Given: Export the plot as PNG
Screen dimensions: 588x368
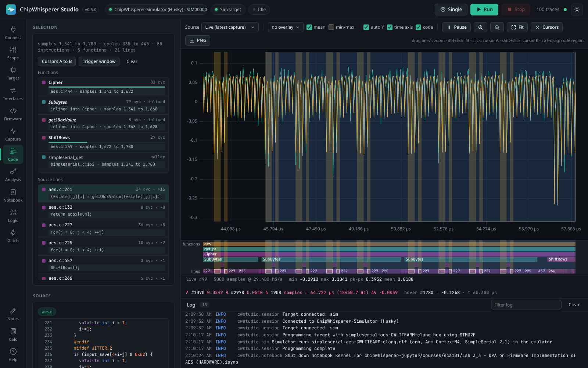Looking at the screenshot, I should [198, 40].
